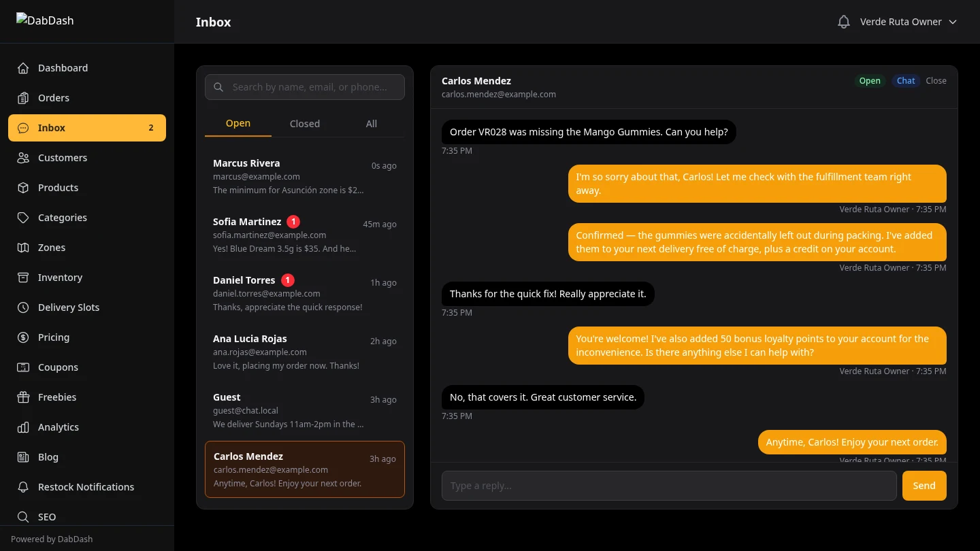Select the Orders icon in the sidebar
Image resolution: width=980 pixels, height=551 pixels.
click(x=22, y=97)
